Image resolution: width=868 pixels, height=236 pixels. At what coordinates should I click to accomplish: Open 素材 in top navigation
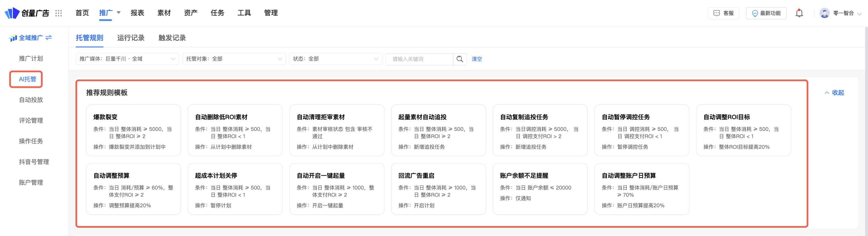point(164,13)
